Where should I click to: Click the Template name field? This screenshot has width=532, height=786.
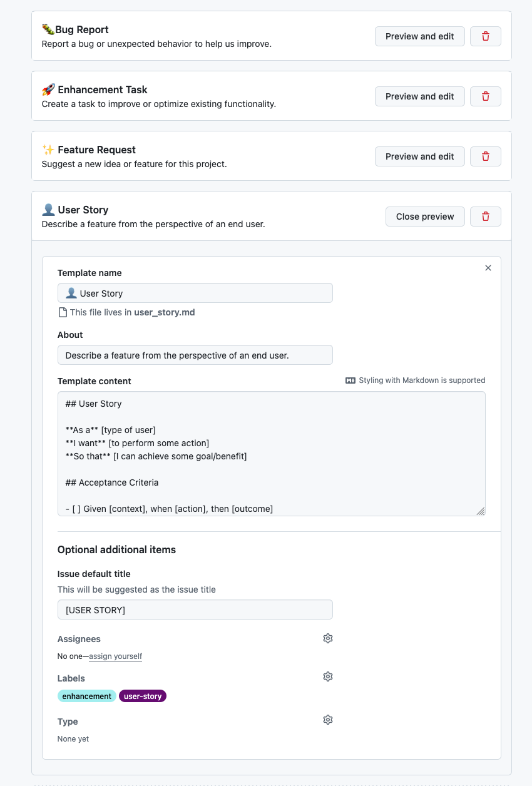coord(195,293)
